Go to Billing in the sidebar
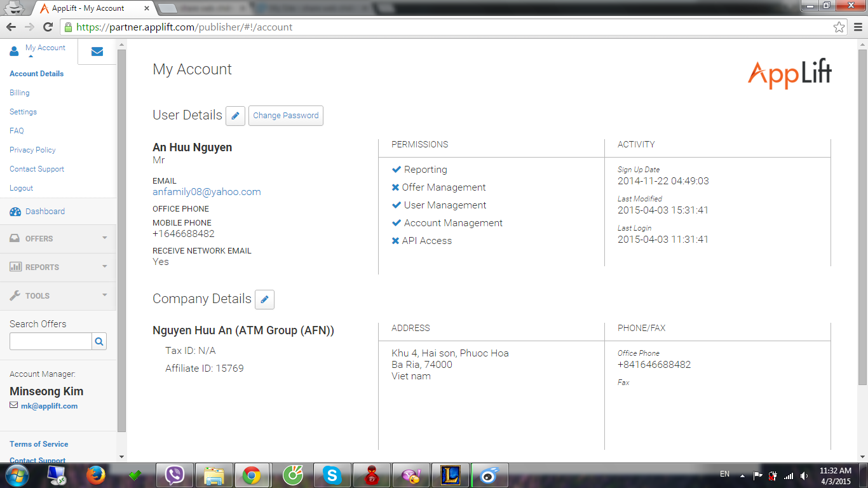The height and width of the screenshot is (488, 868). (20, 93)
